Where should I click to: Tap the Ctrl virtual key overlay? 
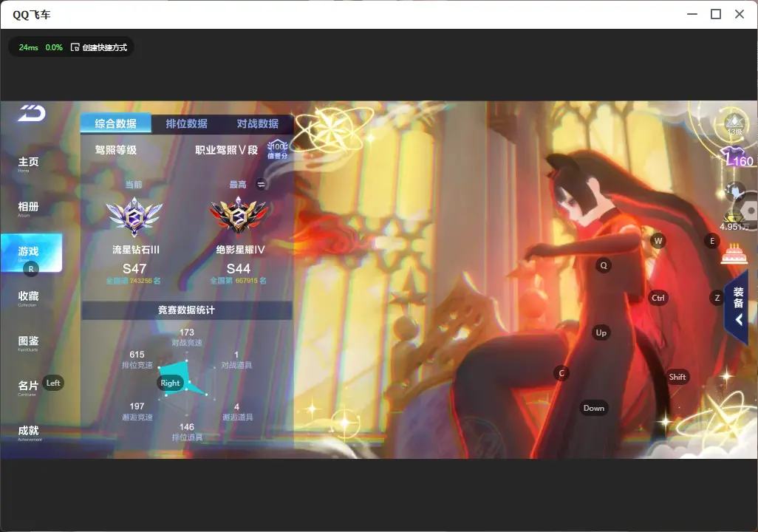[658, 298]
